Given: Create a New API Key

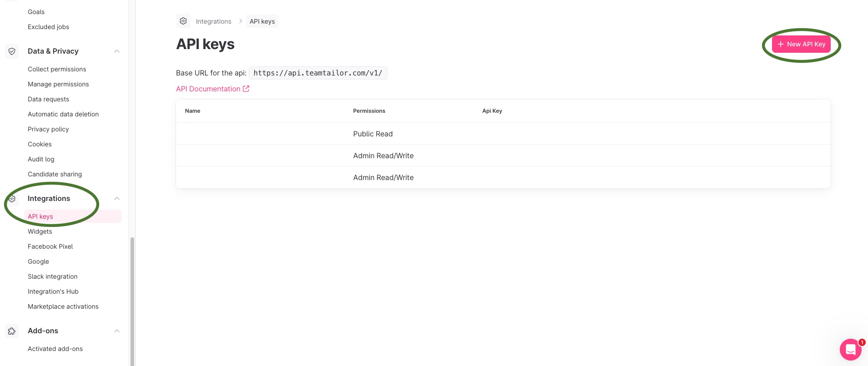Looking at the screenshot, I should [x=801, y=44].
